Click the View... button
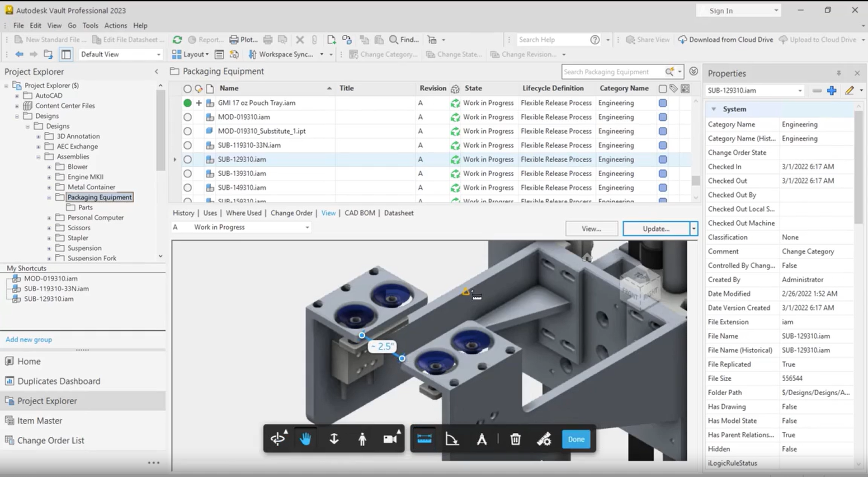 click(591, 229)
